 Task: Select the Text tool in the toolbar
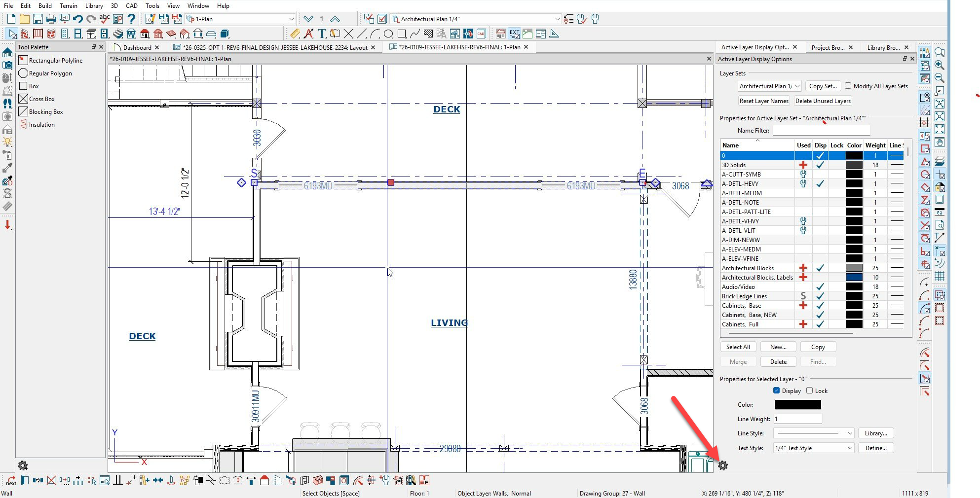click(x=322, y=34)
